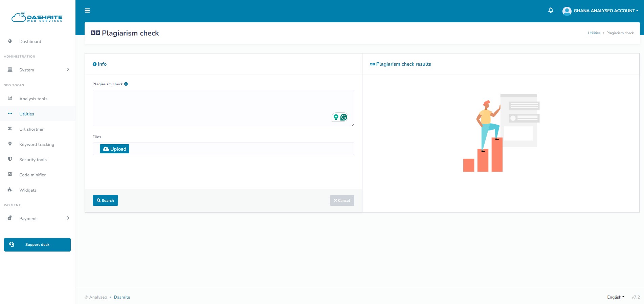Screen dimensions: 644x304
Task: Click the Search button
Action: pyautogui.click(x=105, y=200)
